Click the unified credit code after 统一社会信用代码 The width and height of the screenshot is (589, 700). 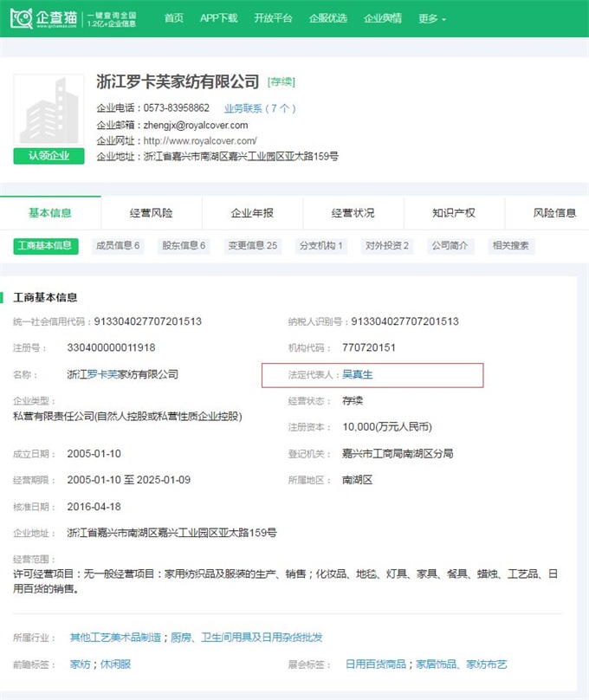(x=148, y=321)
